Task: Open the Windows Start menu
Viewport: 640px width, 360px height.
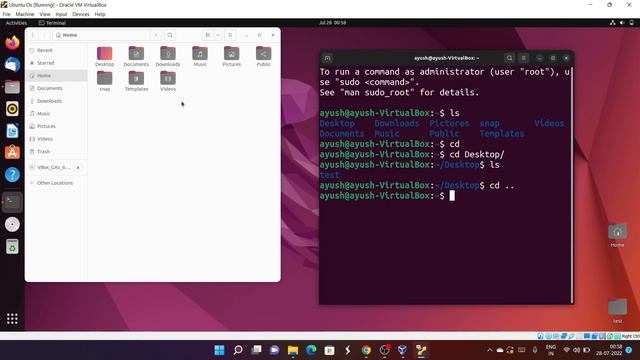Action: (219, 350)
